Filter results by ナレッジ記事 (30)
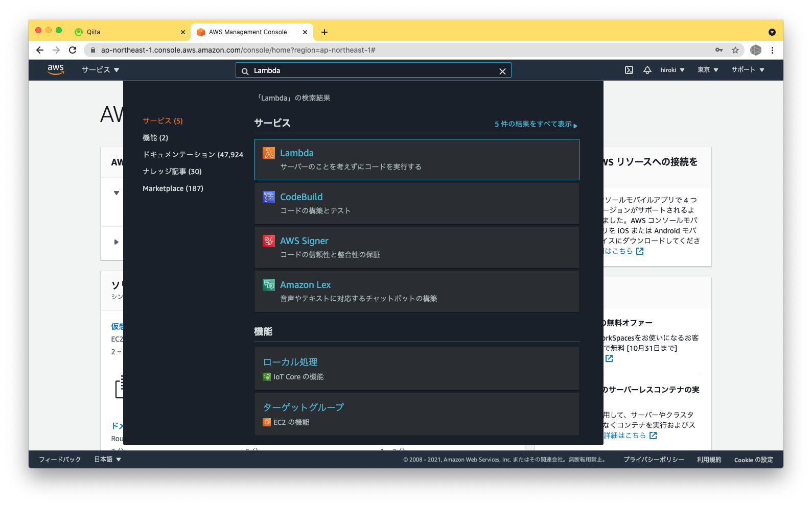 tap(172, 172)
